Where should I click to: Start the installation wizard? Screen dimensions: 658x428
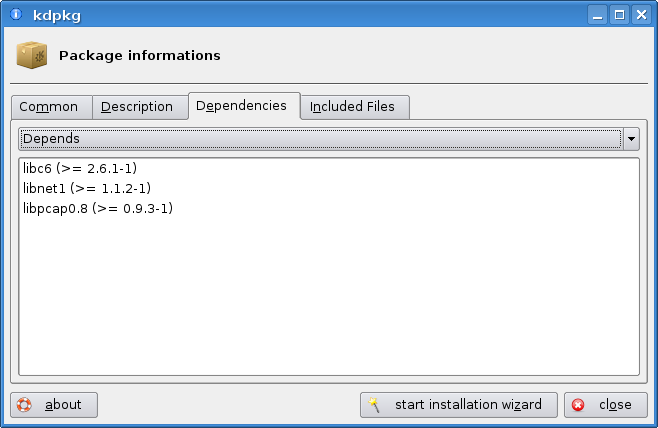pyautogui.click(x=459, y=405)
